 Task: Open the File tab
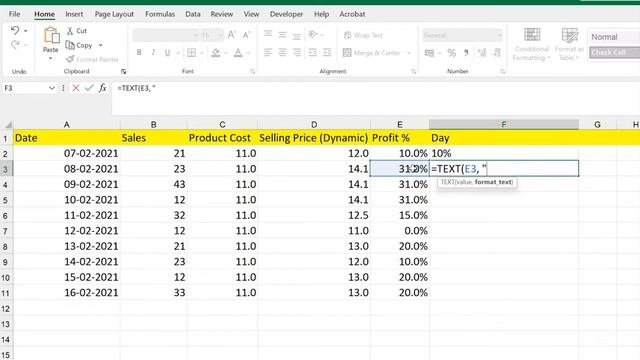[14, 14]
